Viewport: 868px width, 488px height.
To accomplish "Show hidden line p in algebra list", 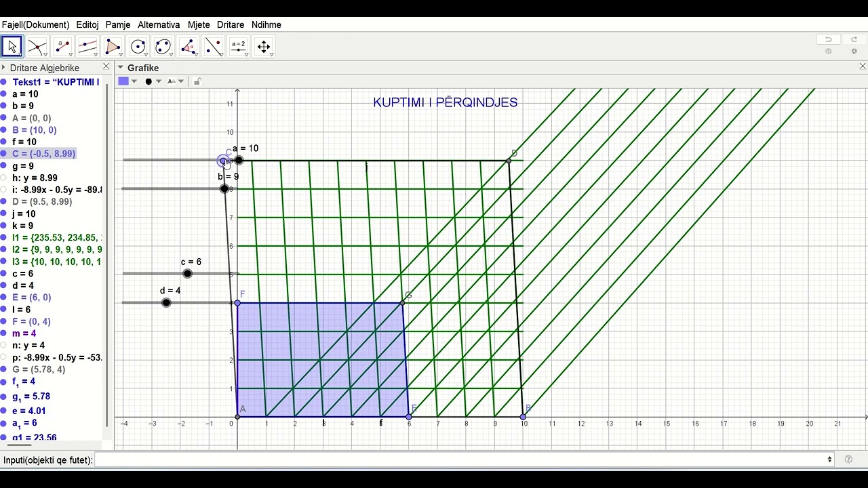I will point(3,357).
